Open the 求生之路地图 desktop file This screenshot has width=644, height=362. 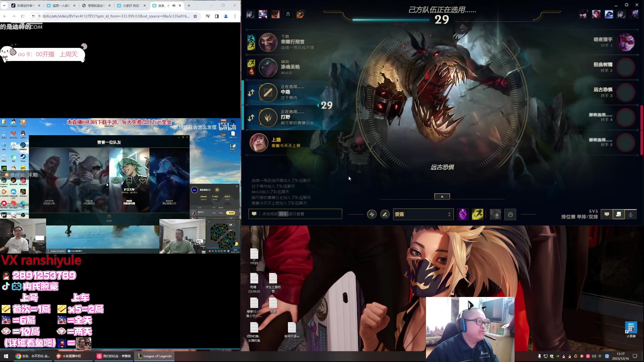(x=273, y=283)
